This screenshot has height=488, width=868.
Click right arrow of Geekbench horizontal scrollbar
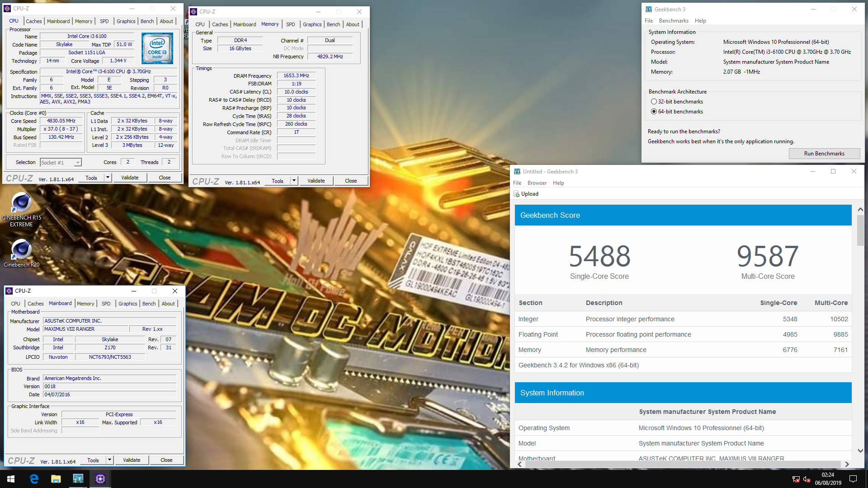pyautogui.click(x=847, y=464)
